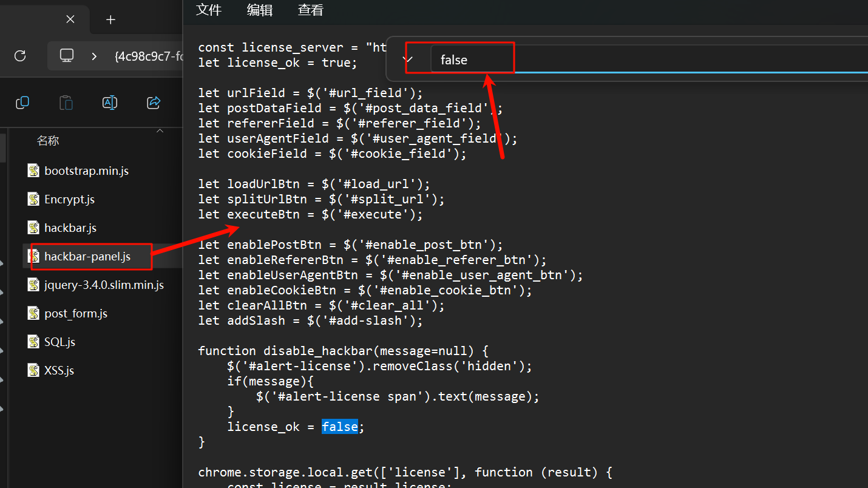Click the search box containing 'false'
The width and height of the screenshot is (868, 488).
click(x=649, y=59)
